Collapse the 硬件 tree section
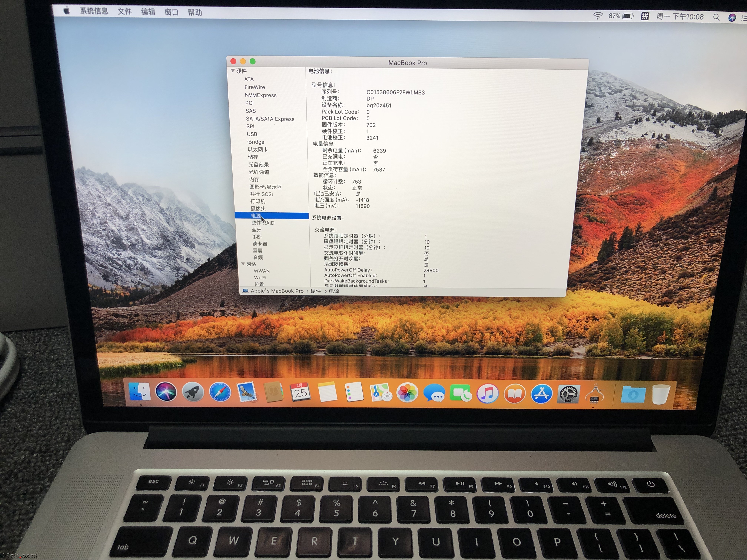747x560 pixels. point(233,71)
